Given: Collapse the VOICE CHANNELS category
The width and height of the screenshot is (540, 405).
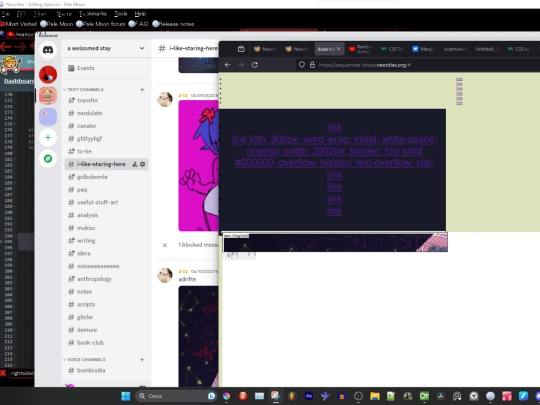Looking at the screenshot, I should tap(85, 360).
